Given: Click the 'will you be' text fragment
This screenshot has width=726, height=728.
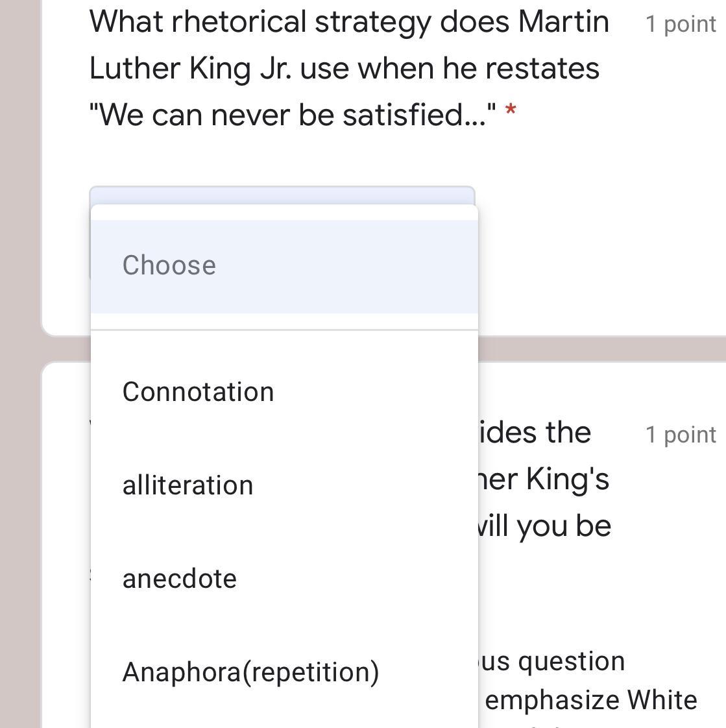Looking at the screenshot, I should point(544,526).
